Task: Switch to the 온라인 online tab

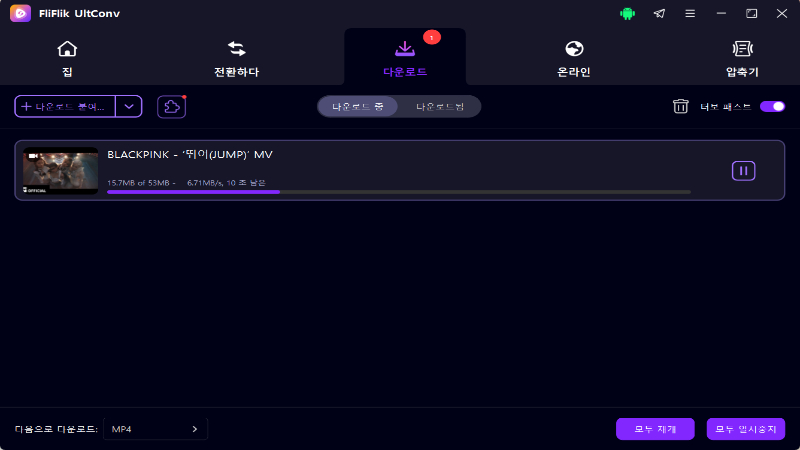Action: coord(574,60)
